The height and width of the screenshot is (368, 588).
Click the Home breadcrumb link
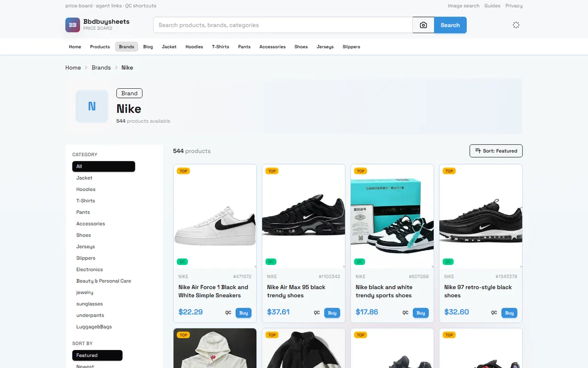click(x=73, y=68)
